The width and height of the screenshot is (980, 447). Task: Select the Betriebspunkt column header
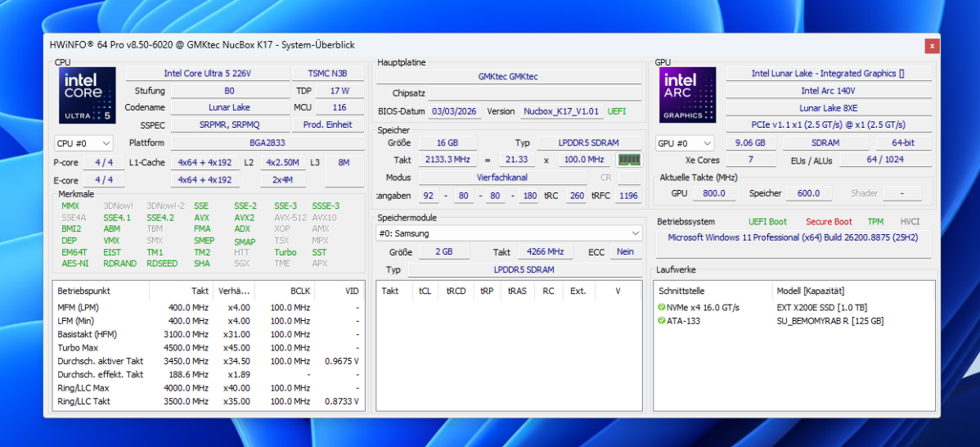point(101,291)
